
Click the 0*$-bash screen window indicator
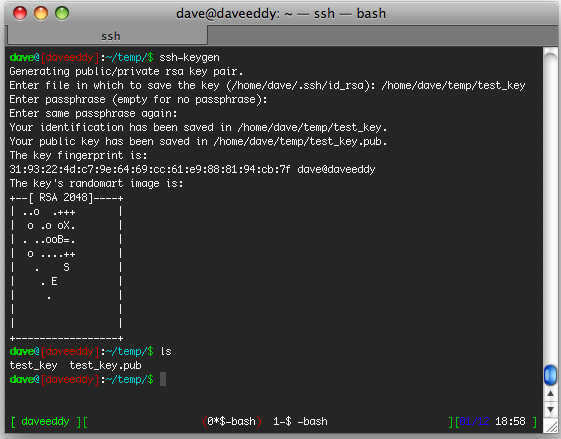[x=232, y=421]
